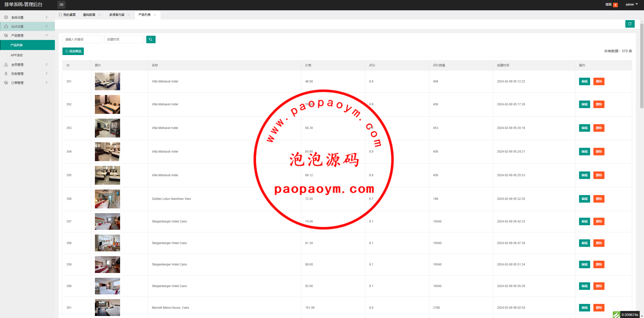Close the 多语言内容 tab
This screenshot has height=318, width=644.
[x=129, y=15]
